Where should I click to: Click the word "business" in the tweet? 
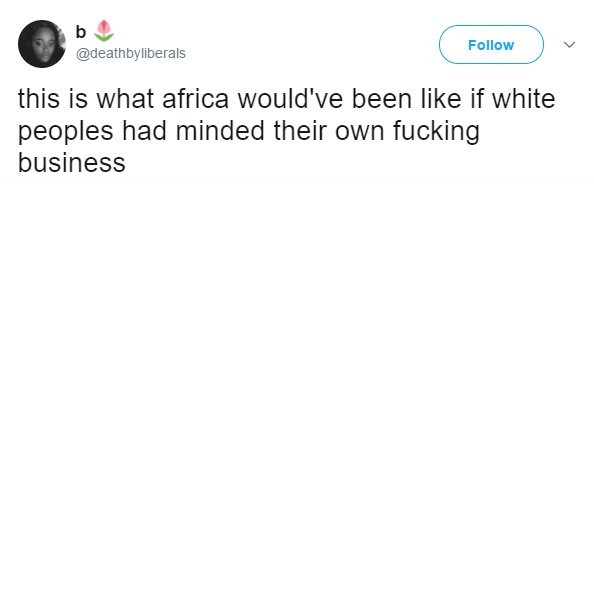pyautogui.click(x=72, y=163)
